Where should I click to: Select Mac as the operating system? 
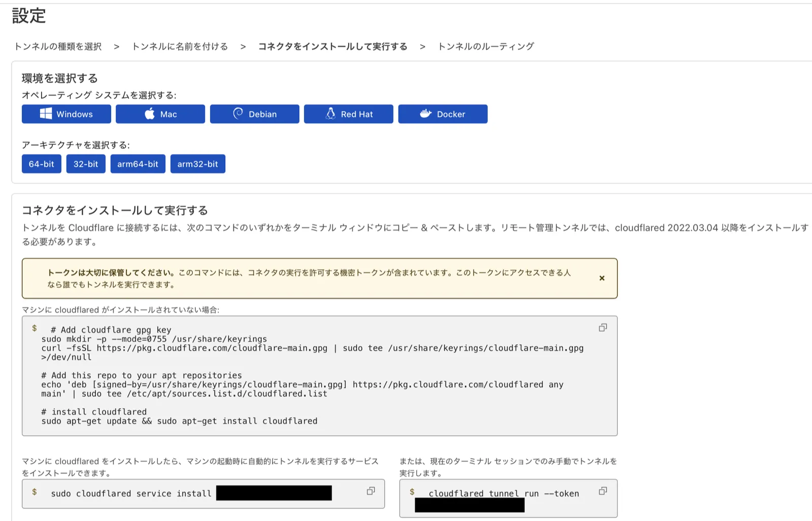160,114
